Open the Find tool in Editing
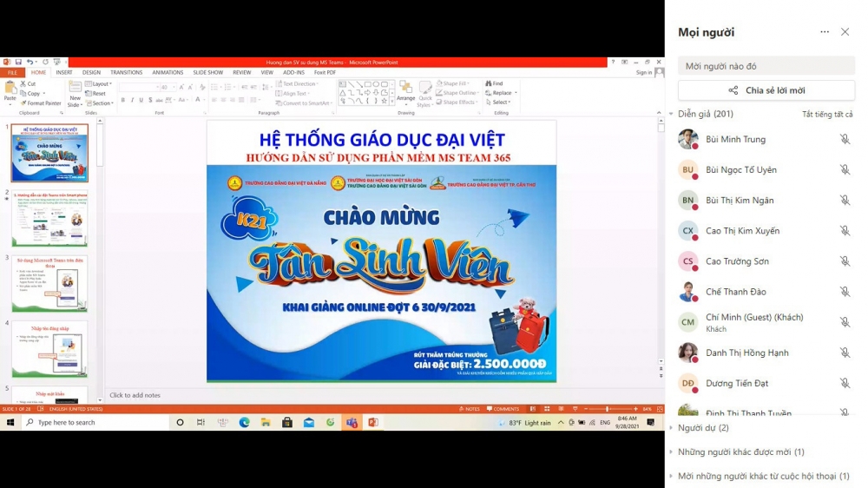Image resolution: width=868 pixels, height=488 pixels. point(497,83)
